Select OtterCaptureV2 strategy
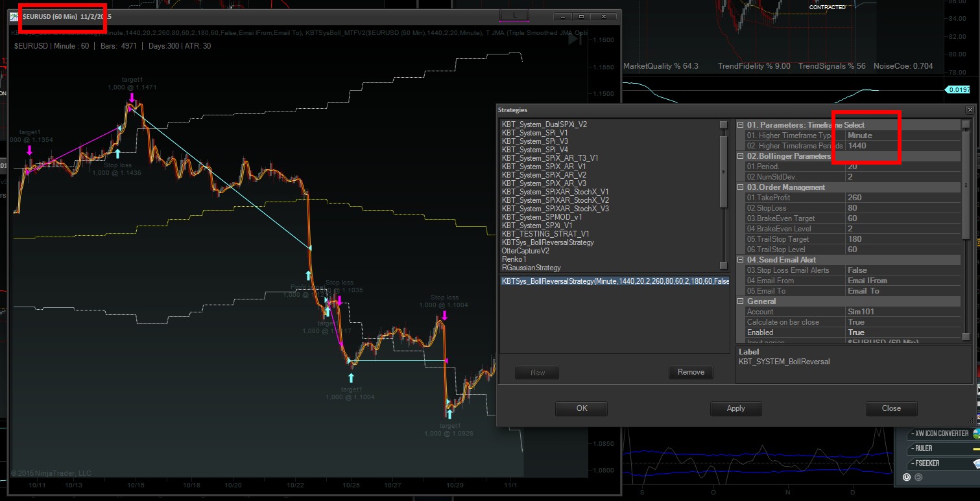The height and width of the screenshot is (501, 980). click(x=525, y=251)
